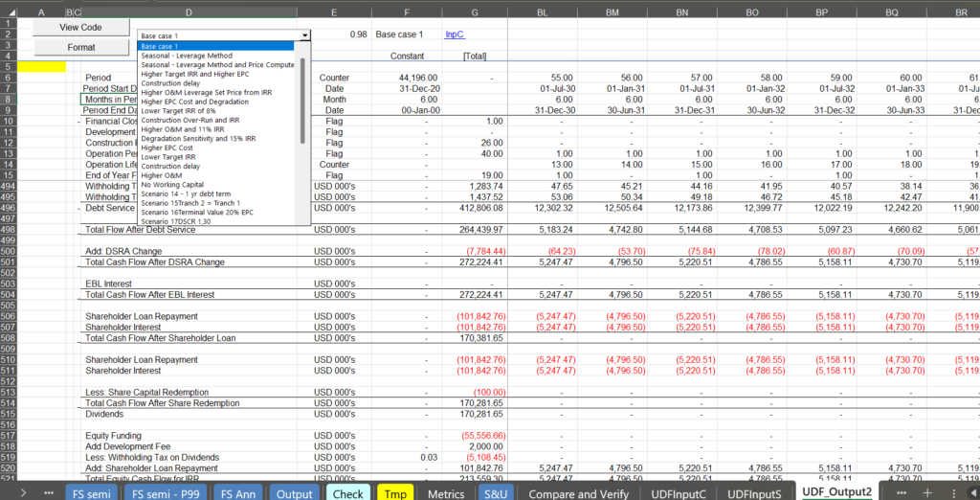Go to the yellow Tmp sheet tab
The image size is (980, 500).
[395, 493]
